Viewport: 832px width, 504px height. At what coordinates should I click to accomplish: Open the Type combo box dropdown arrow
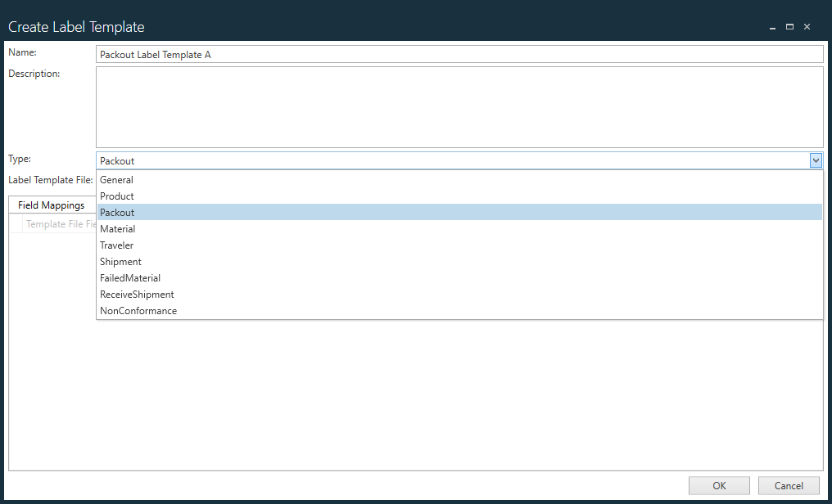click(x=815, y=160)
